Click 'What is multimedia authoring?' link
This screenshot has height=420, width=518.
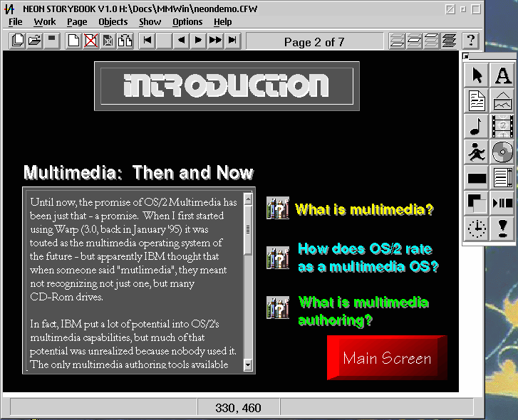click(363, 311)
